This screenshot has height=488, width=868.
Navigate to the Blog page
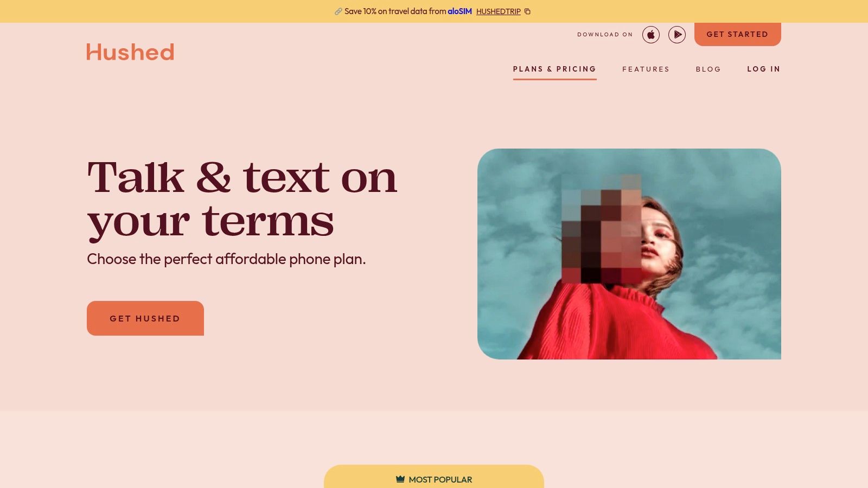[709, 69]
